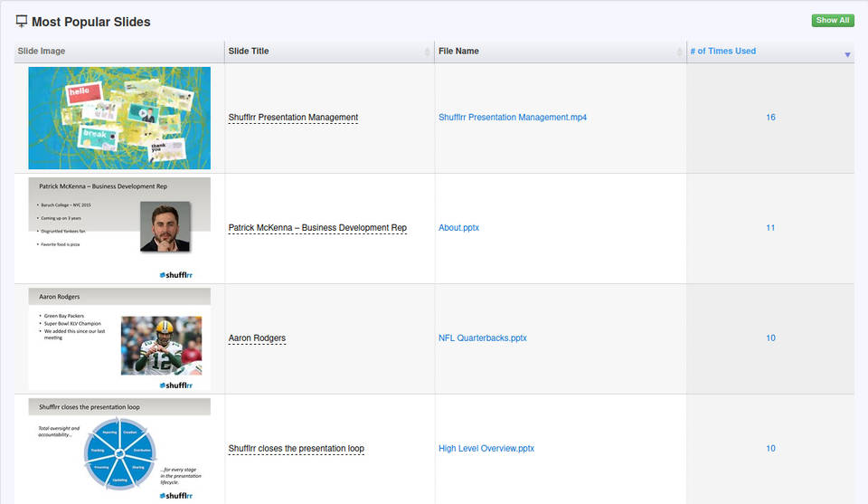Open the About.pptx file link
The width and height of the screenshot is (868, 504).
point(458,228)
